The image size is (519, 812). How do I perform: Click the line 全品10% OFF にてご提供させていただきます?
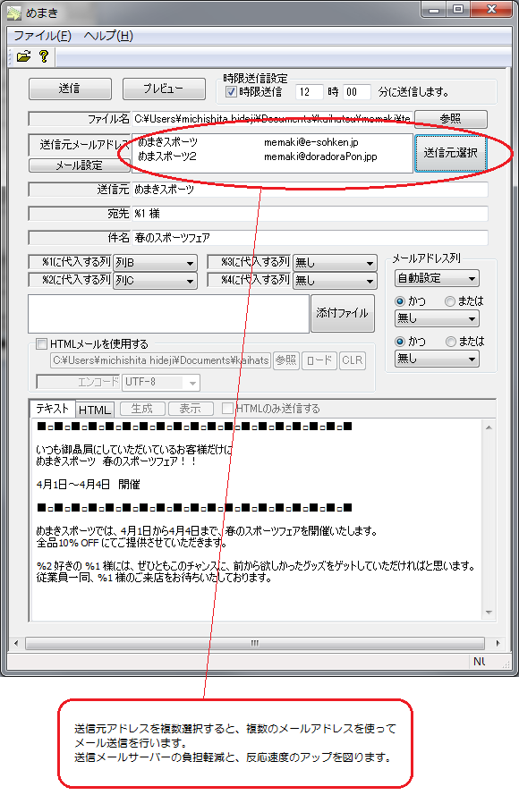click(x=132, y=543)
